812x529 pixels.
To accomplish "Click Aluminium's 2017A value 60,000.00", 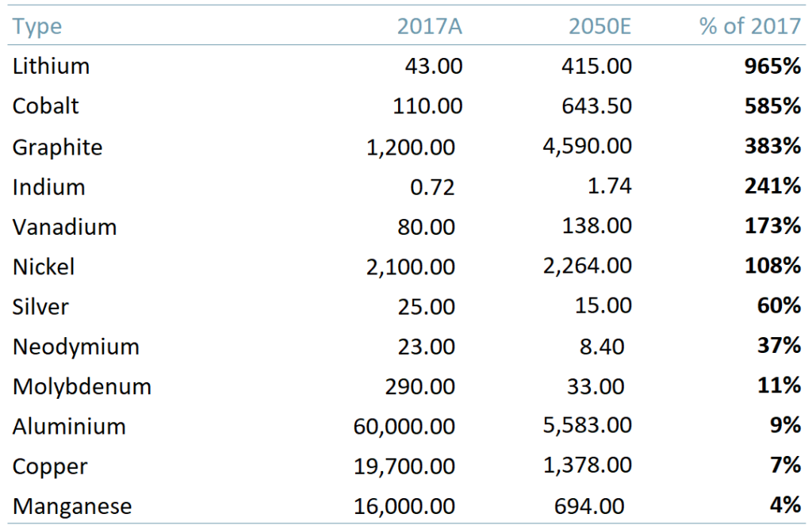I will [404, 427].
